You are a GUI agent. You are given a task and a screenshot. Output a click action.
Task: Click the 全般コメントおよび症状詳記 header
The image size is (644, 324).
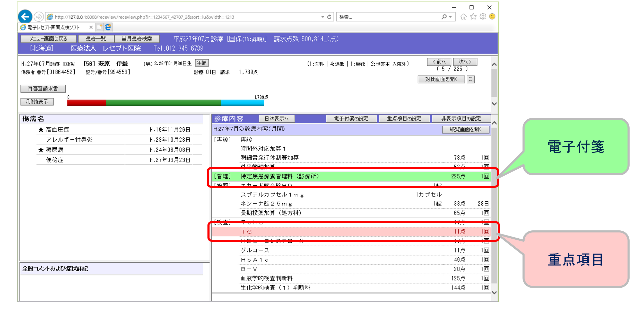112,269
